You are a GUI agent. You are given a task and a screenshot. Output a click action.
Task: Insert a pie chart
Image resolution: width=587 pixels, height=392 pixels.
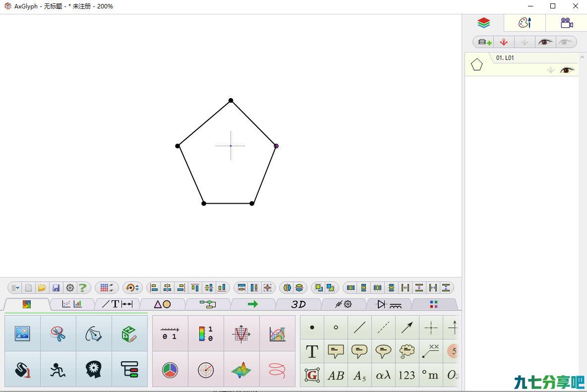click(170, 370)
